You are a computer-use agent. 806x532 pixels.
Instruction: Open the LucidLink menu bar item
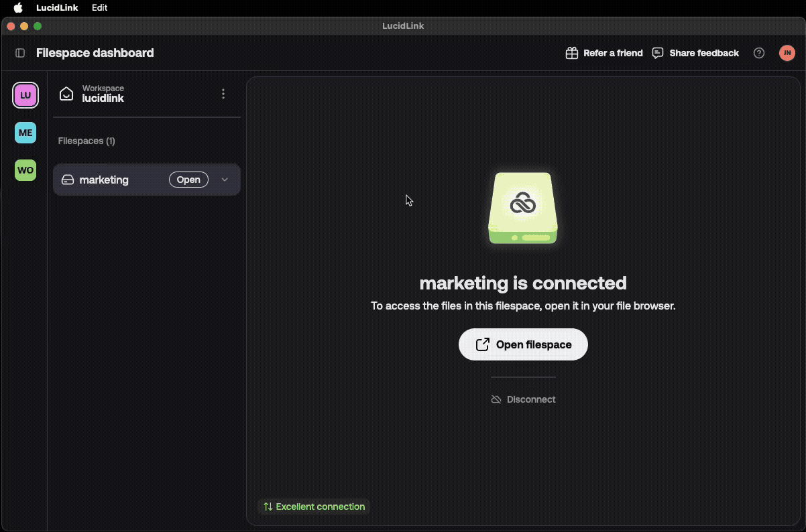click(57, 8)
